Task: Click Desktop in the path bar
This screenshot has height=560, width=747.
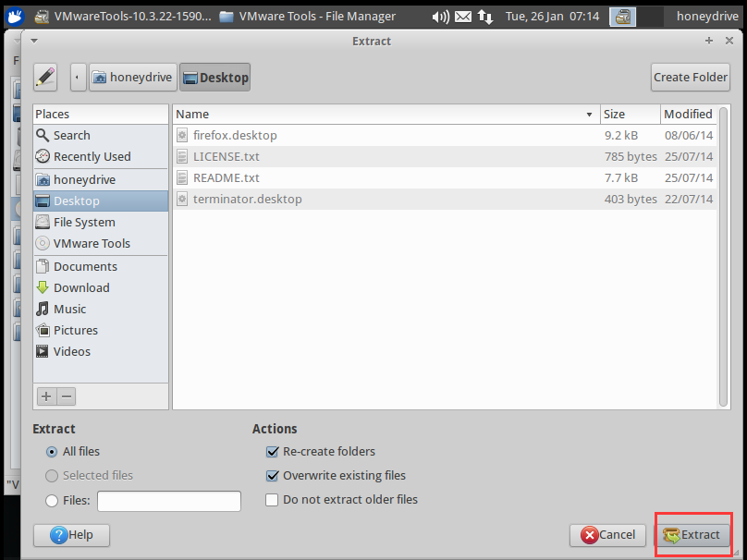Action: [214, 77]
